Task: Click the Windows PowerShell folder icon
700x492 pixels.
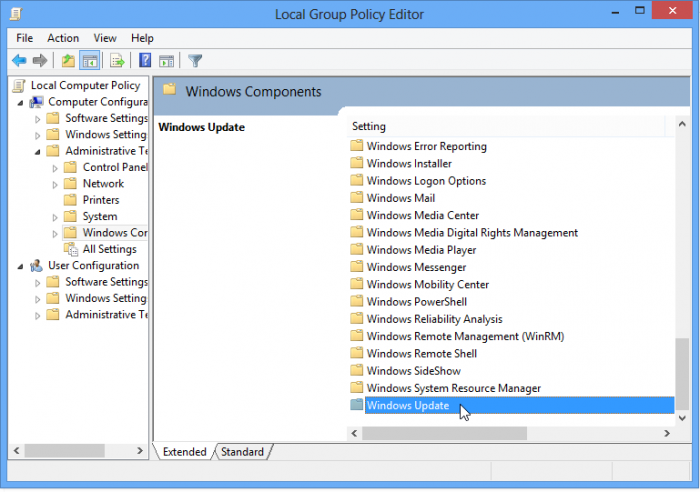Action: coord(356,301)
